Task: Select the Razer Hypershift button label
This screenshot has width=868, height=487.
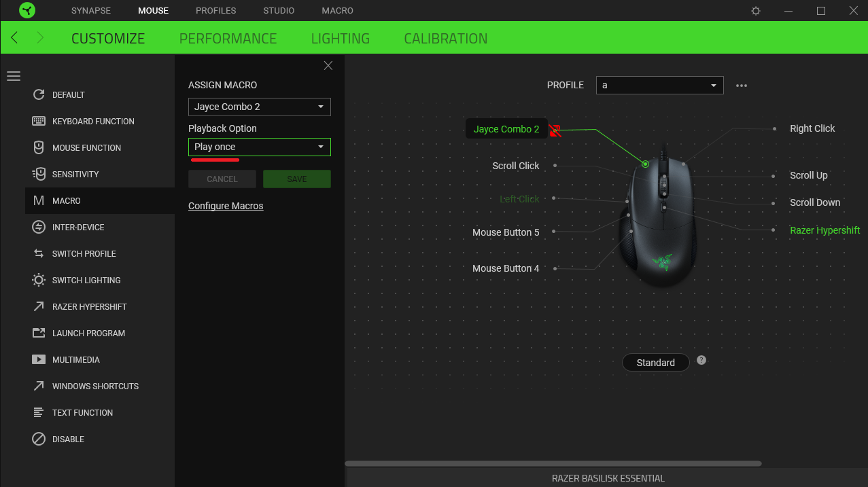Action: tap(824, 230)
